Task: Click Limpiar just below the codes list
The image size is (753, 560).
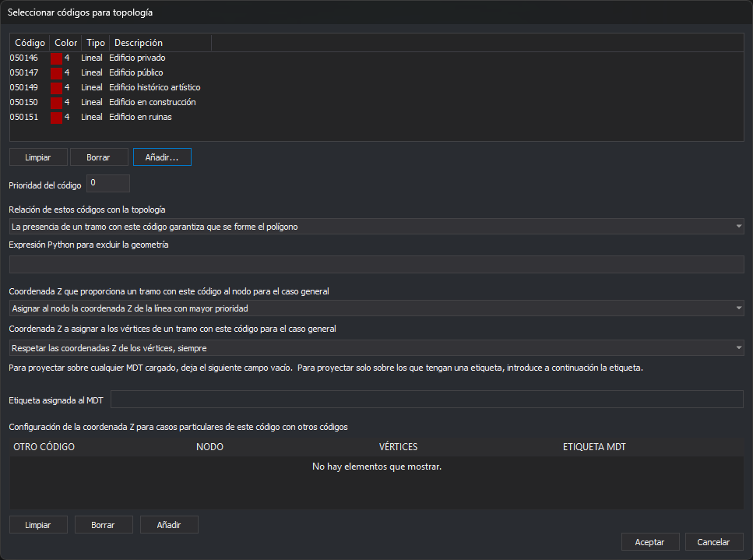Action: 38,157
